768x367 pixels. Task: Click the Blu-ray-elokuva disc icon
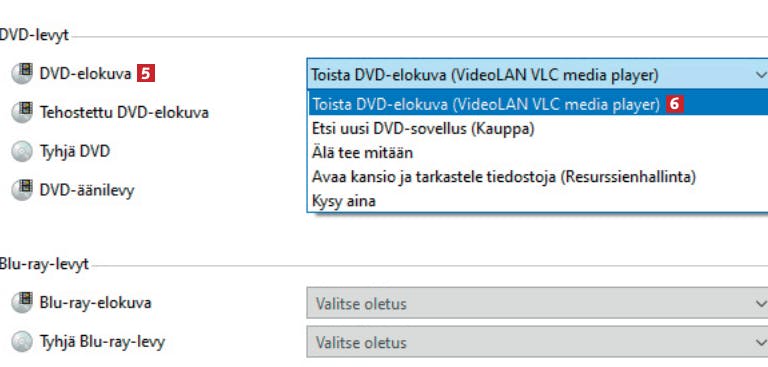(22, 303)
